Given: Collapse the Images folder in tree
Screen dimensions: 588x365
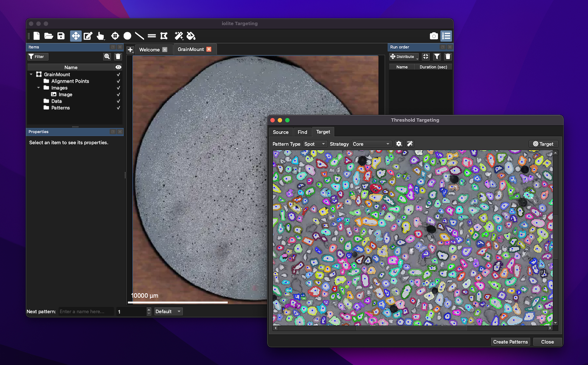Looking at the screenshot, I should (x=39, y=88).
